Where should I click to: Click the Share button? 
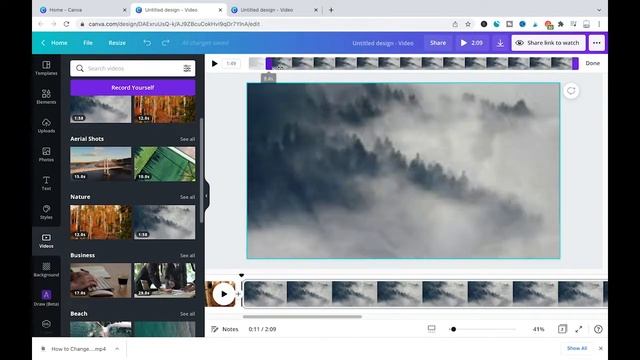point(438,43)
